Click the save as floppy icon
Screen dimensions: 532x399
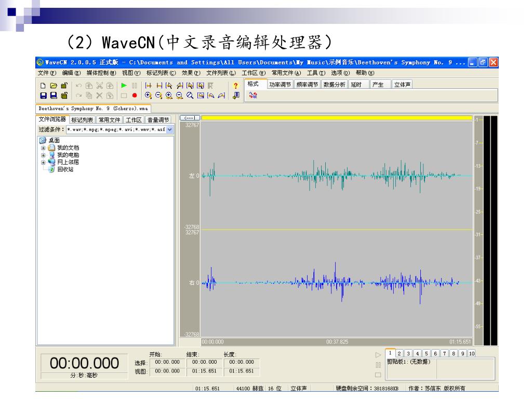54,96
